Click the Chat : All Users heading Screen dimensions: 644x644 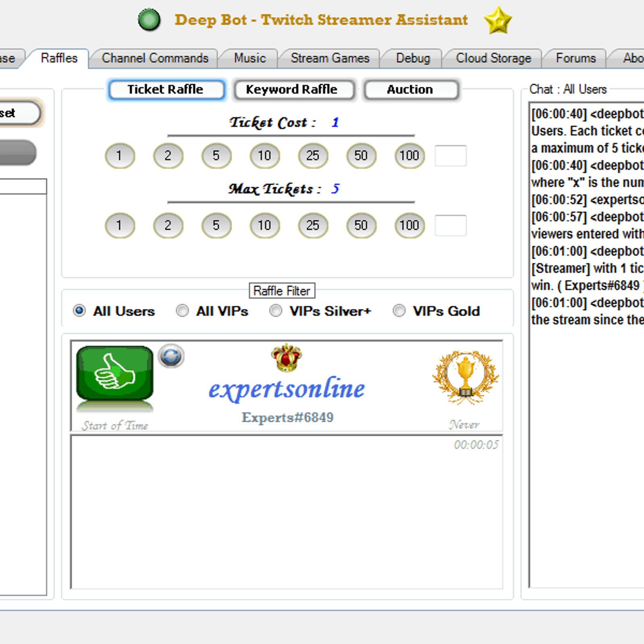[568, 89]
